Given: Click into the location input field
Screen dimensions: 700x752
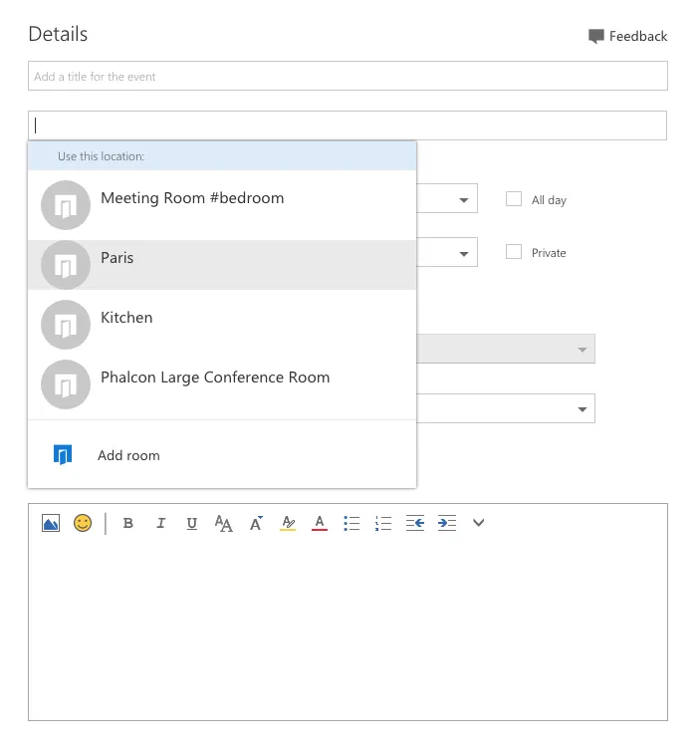Looking at the screenshot, I should tap(348, 125).
